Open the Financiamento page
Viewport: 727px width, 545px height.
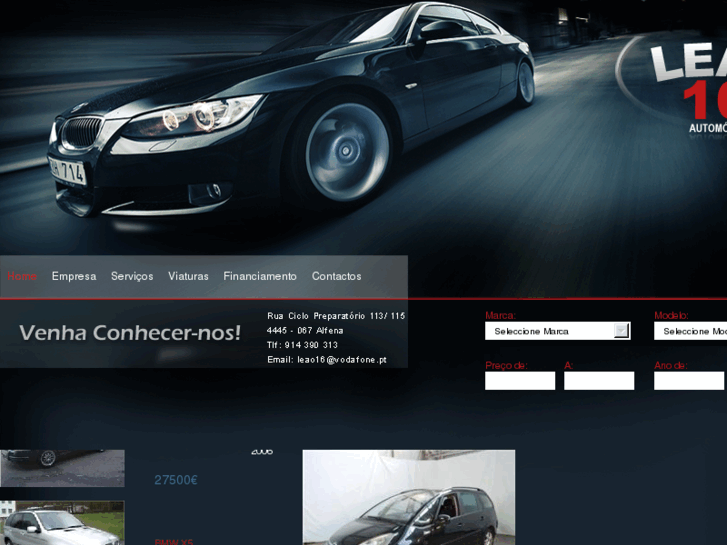pos(260,276)
